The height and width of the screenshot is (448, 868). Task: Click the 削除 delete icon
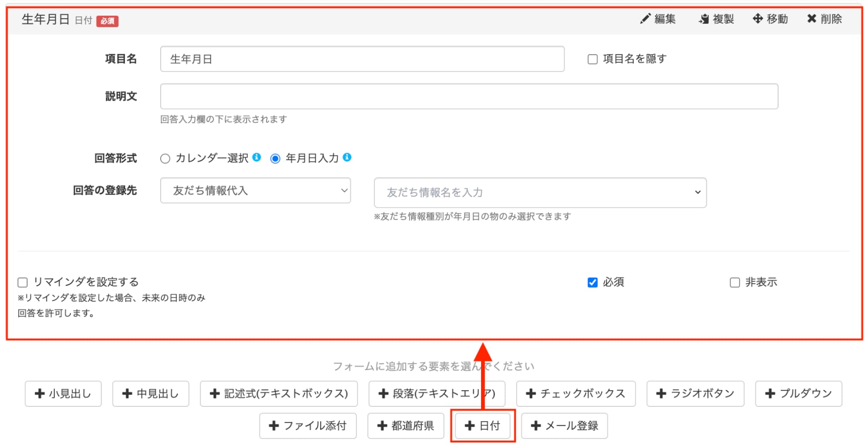tap(812, 19)
